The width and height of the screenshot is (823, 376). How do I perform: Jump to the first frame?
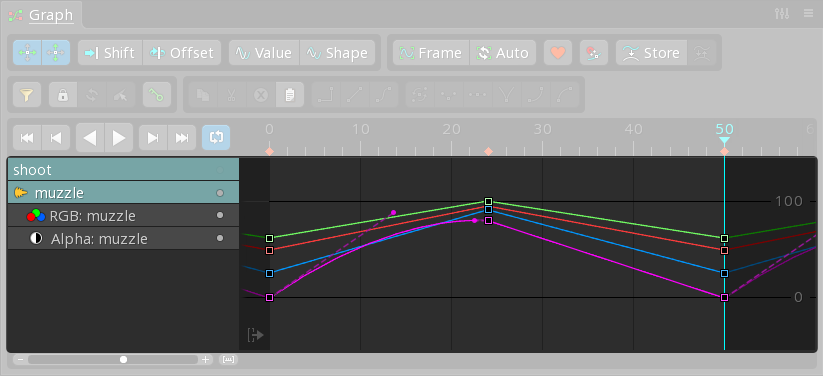point(27,138)
